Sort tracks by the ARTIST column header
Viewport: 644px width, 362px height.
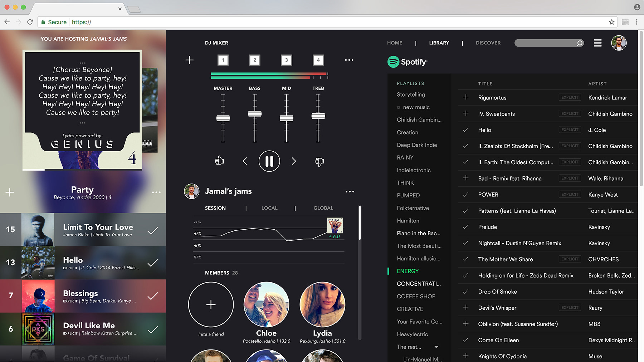pos(597,84)
